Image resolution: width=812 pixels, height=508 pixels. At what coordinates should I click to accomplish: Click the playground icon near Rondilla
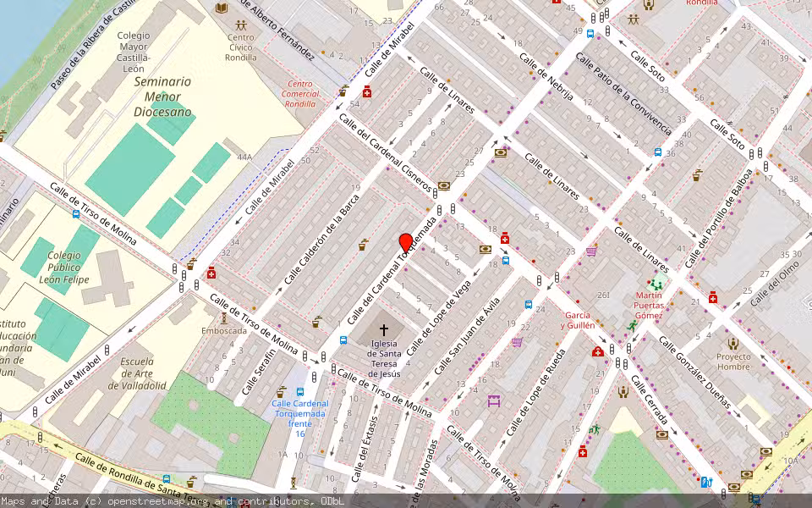[633, 19]
